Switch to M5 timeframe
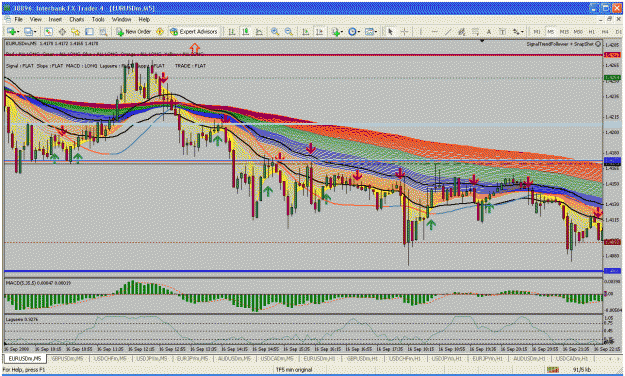The height and width of the screenshot is (376, 625). (x=550, y=31)
